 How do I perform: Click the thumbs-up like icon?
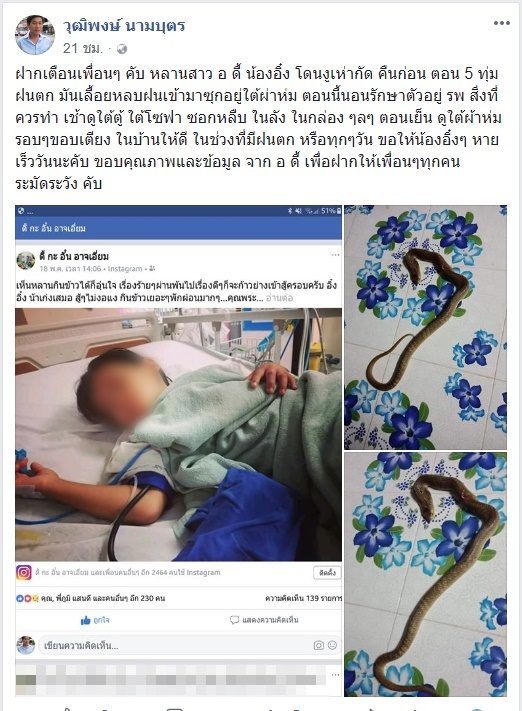point(85,620)
